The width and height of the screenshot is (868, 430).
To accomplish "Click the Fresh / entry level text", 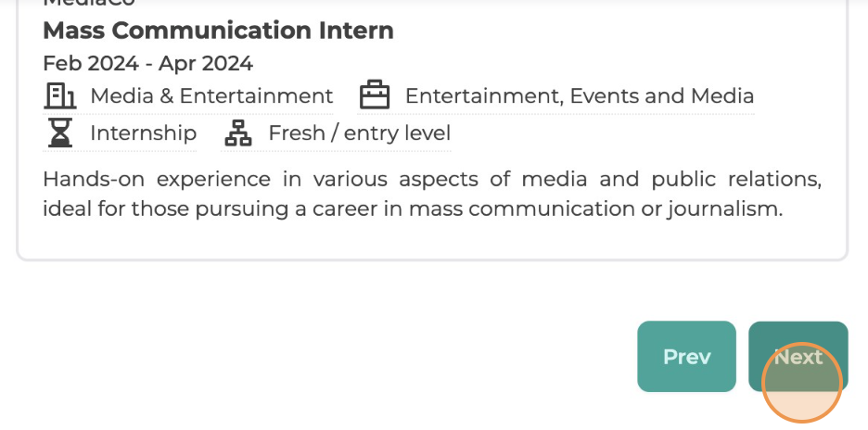I will coord(360,133).
